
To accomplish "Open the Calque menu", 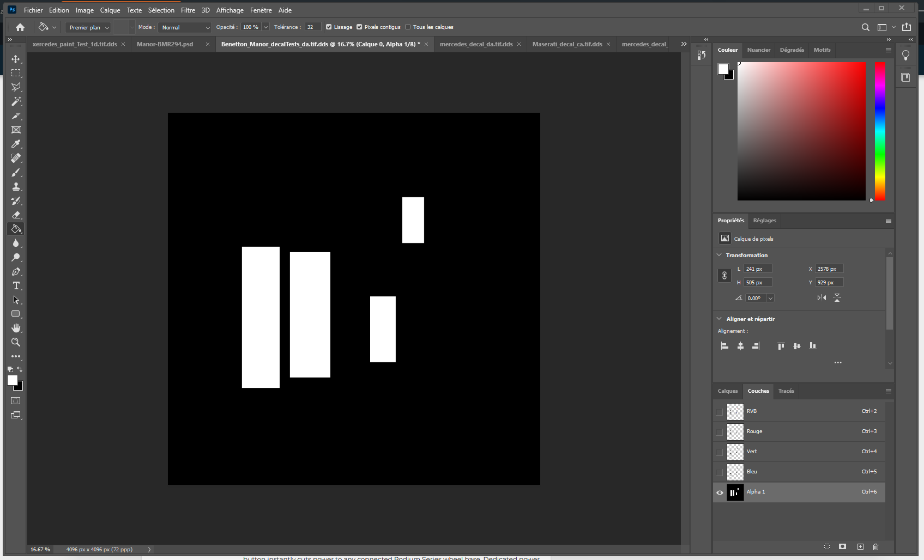I will click(110, 10).
